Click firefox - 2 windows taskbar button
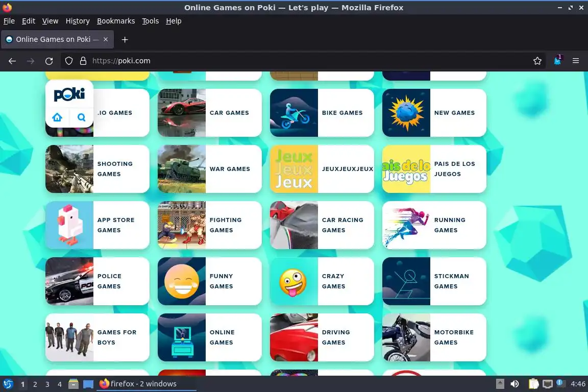 click(x=146, y=384)
